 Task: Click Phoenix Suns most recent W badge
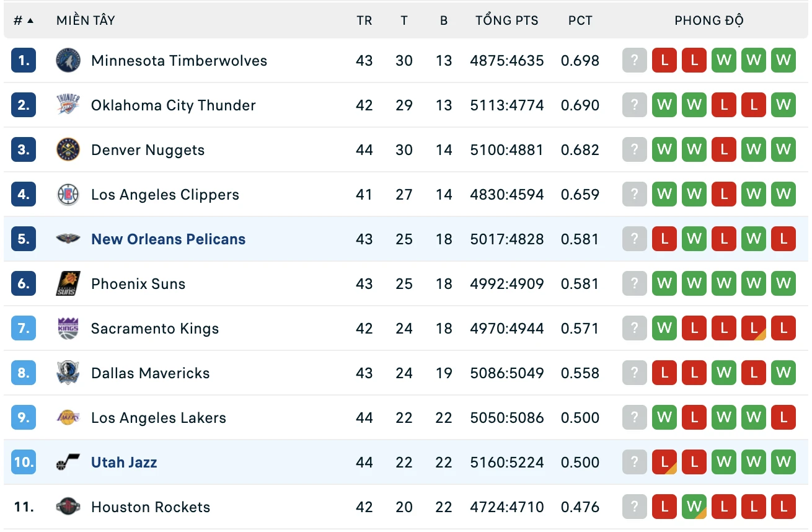tap(664, 284)
